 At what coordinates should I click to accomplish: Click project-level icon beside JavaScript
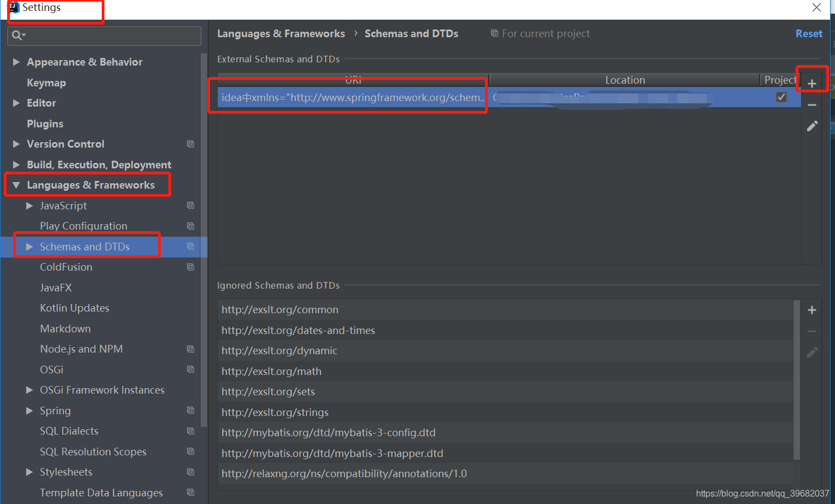click(x=190, y=206)
